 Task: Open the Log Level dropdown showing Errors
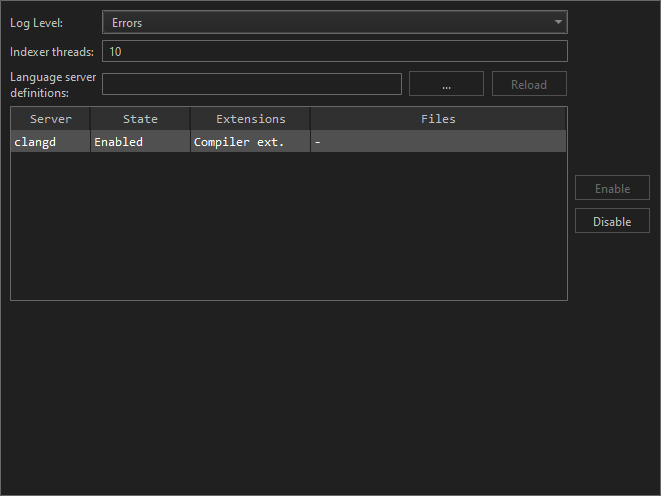pyautogui.click(x=335, y=22)
